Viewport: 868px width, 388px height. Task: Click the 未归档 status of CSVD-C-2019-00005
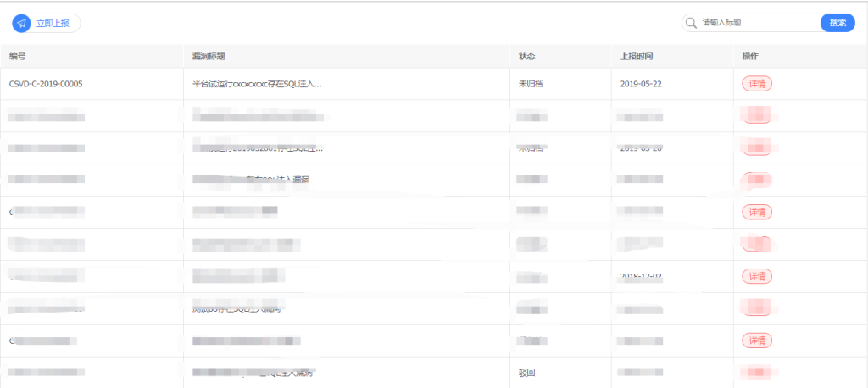531,84
